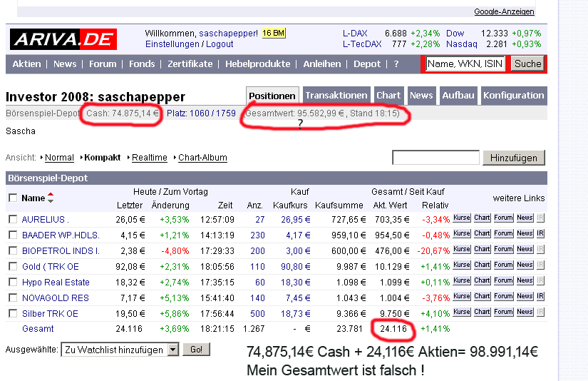Tick the checkbox next to AURELIUS
The image size is (588, 381).
(x=12, y=219)
